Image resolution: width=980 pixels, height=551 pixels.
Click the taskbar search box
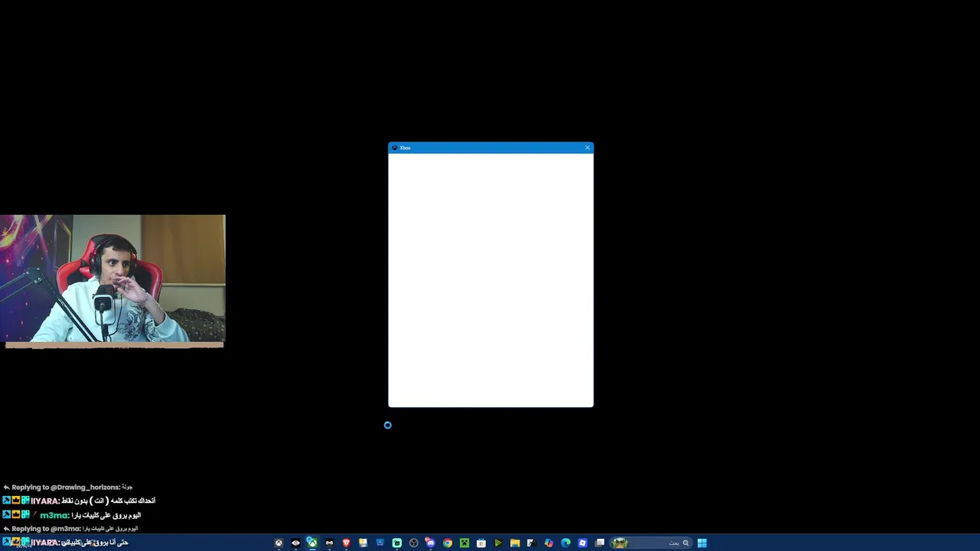tap(652, 543)
